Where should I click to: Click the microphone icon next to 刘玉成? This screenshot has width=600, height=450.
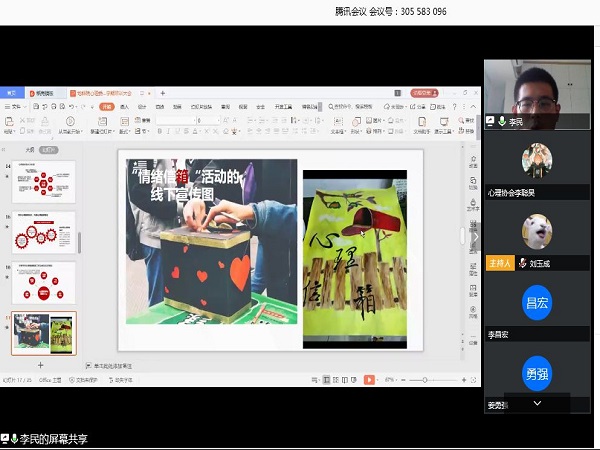pos(522,263)
